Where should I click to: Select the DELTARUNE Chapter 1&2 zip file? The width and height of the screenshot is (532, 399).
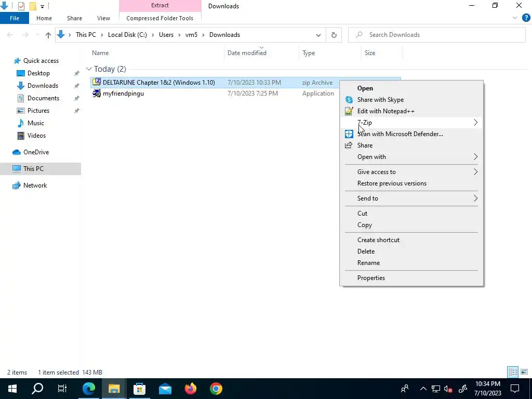(159, 83)
